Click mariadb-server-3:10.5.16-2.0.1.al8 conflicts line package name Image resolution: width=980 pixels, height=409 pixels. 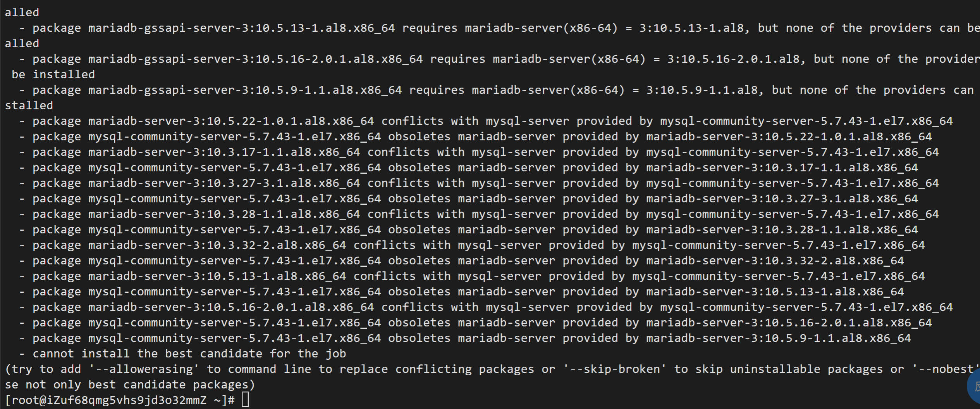[x=231, y=307]
